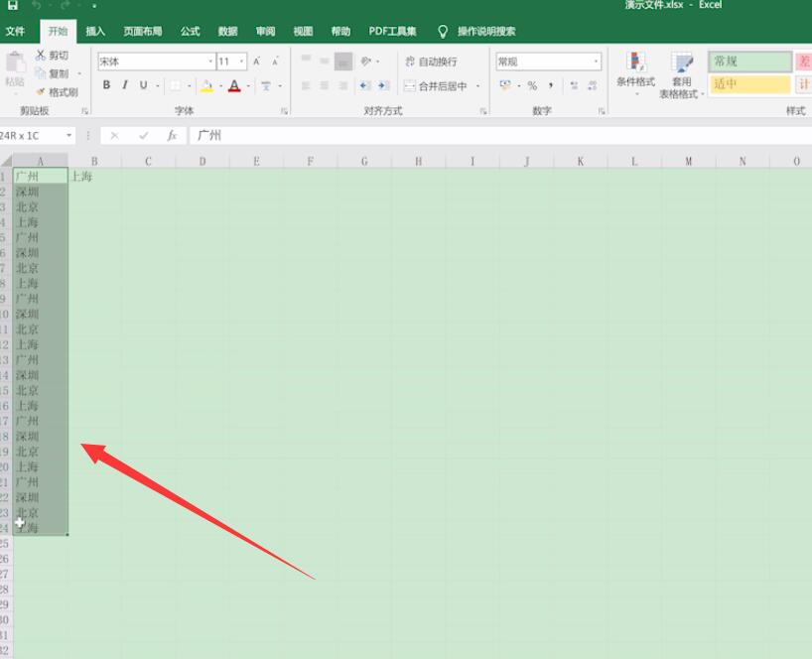This screenshot has width=812, height=659.
Task: Click the increase font size icon
Action: pos(256,62)
